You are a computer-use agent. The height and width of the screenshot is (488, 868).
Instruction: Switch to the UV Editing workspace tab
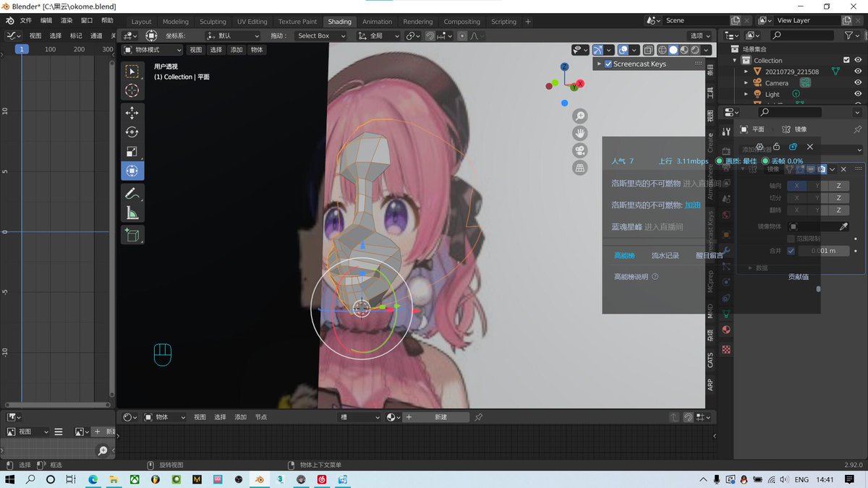click(252, 22)
